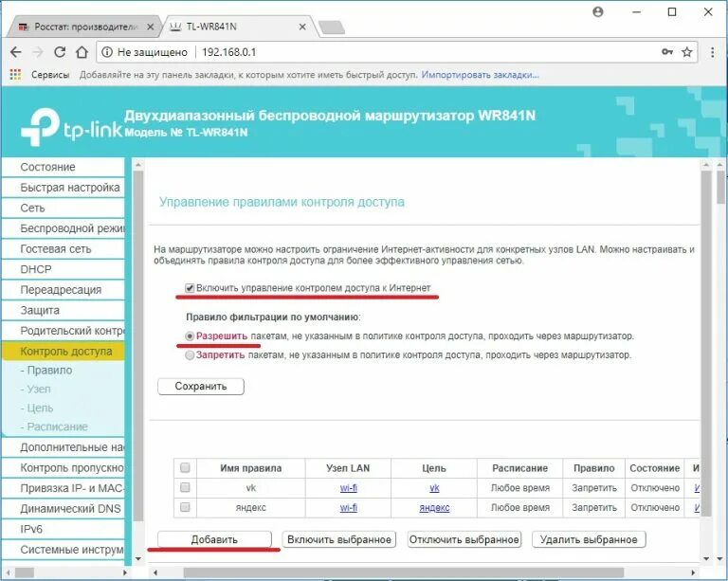Click 'Любое время' in vk row

click(520, 488)
